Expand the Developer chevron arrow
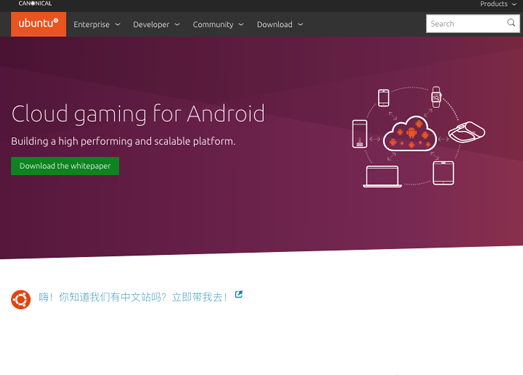 point(177,24)
